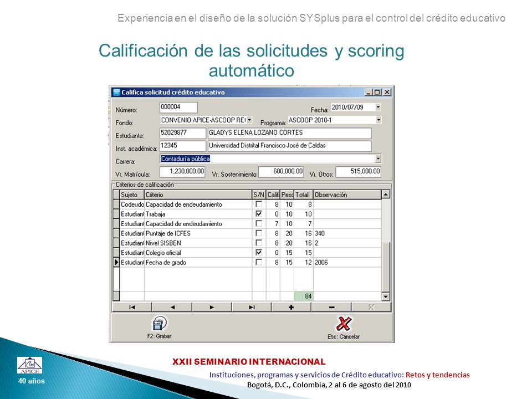
Task: Click the Peso column header
Action: pyautogui.click(x=287, y=195)
